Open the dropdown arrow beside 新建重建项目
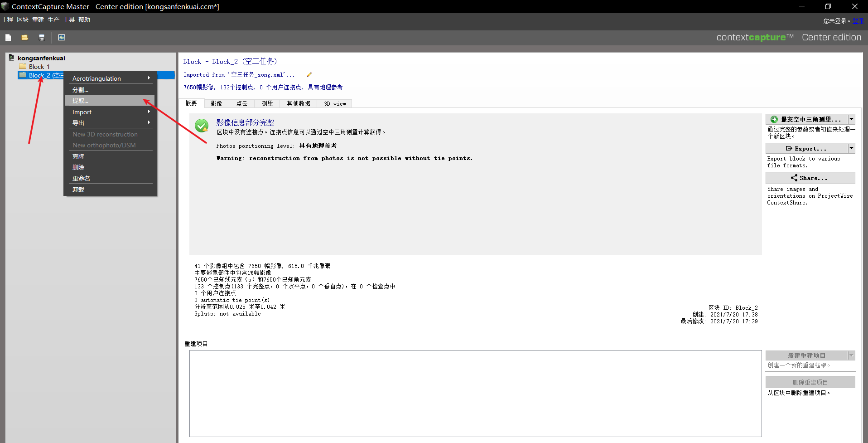Screen dimensions: 868x443 pyautogui.click(x=852, y=355)
